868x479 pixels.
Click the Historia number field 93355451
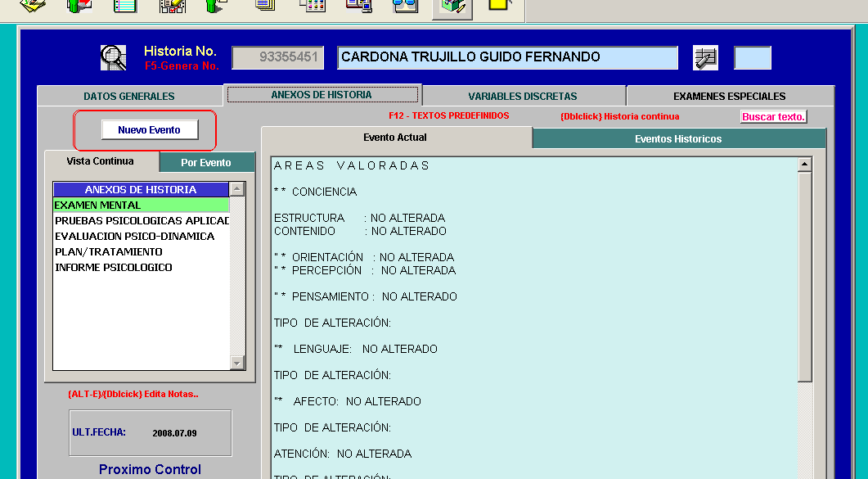277,57
